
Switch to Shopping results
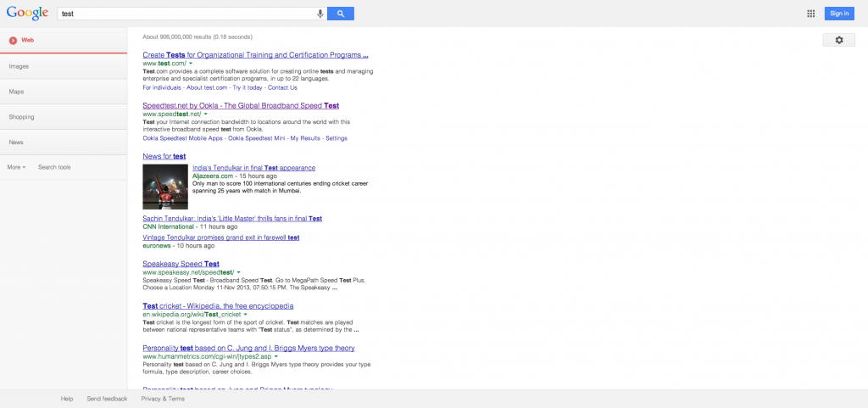(64, 117)
